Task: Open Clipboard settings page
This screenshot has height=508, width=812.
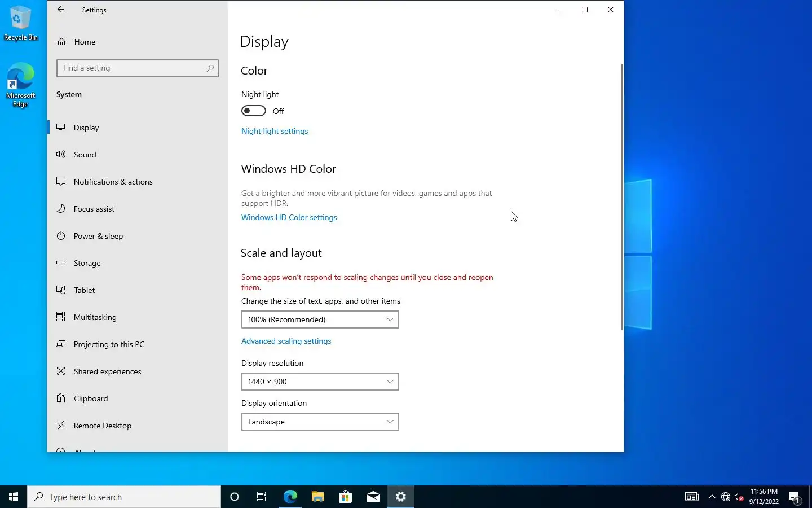Action: click(138, 398)
